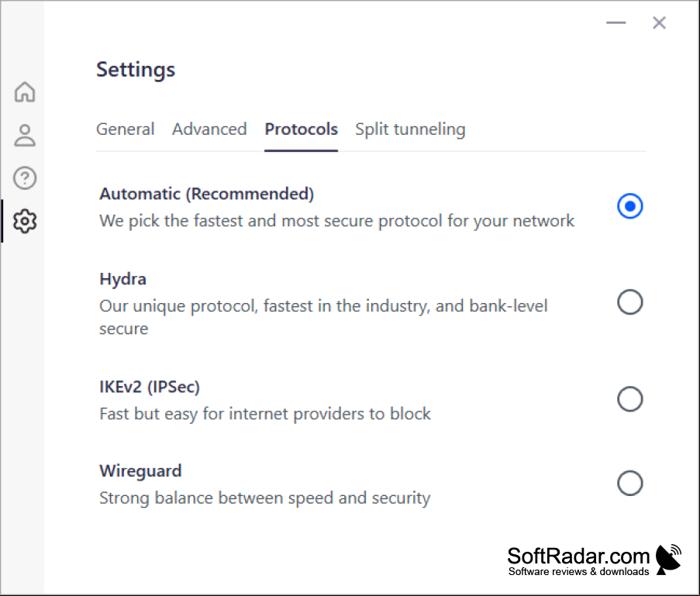Open the Account profile icon
This screenshot has width=700, height=596.
25,136
